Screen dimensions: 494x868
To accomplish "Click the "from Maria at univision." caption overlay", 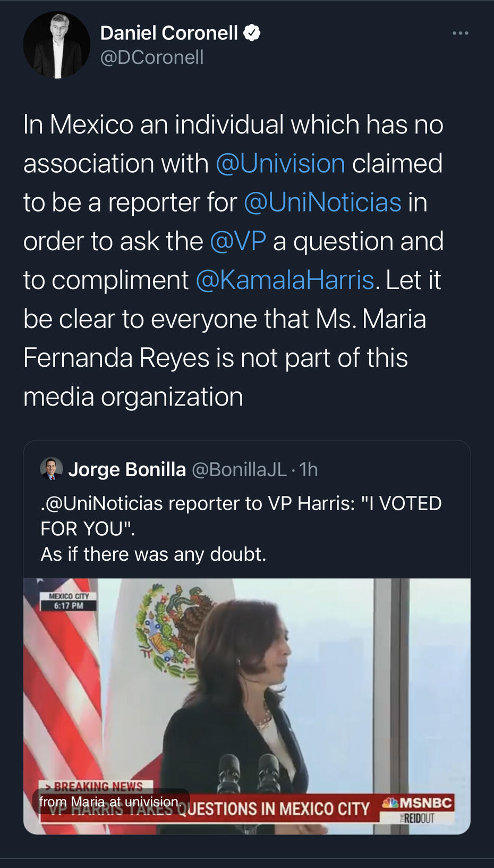I will [111, 801].
